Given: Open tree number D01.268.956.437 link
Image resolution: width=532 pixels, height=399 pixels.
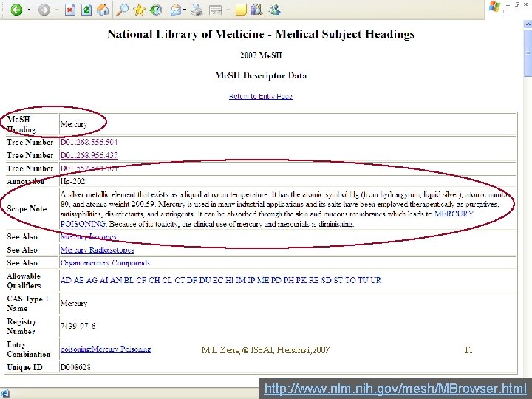Looking at the screenshot, I should (89, 155).
